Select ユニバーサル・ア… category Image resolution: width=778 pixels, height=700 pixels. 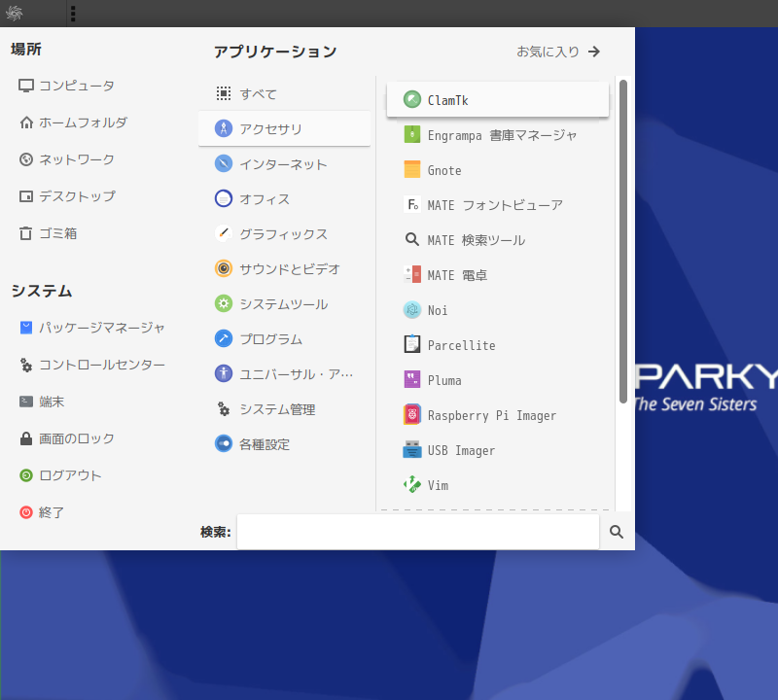284,374
